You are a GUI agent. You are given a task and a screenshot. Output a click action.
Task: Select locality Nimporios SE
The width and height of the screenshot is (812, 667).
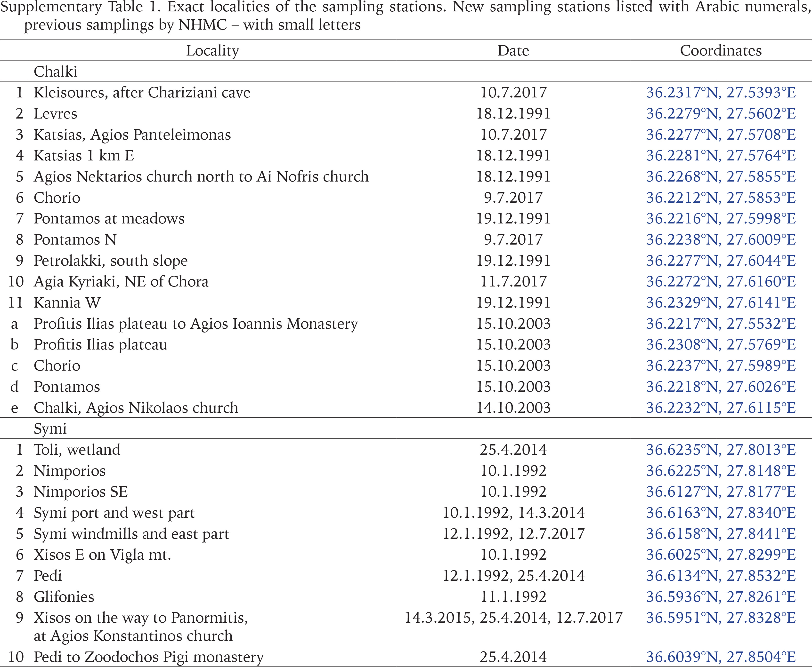[80, 492]
